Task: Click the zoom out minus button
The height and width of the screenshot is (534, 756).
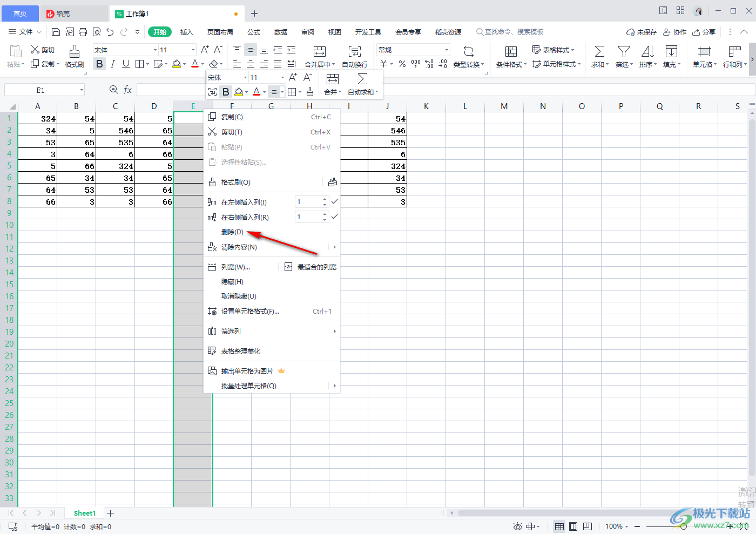Action: 638,526
